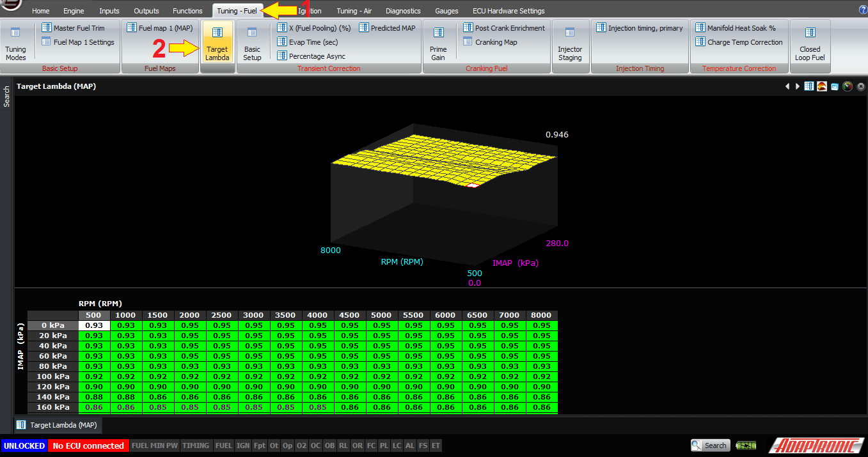Open Fuel Map 1 Settings
Viewport: 868px width, 457px height.
[78, 42]
